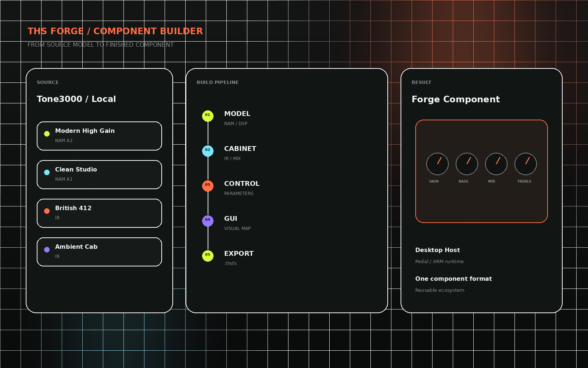Screen dimensions: 588x368
Task: Click the RESULT panel label
Action: coord(422,82)
